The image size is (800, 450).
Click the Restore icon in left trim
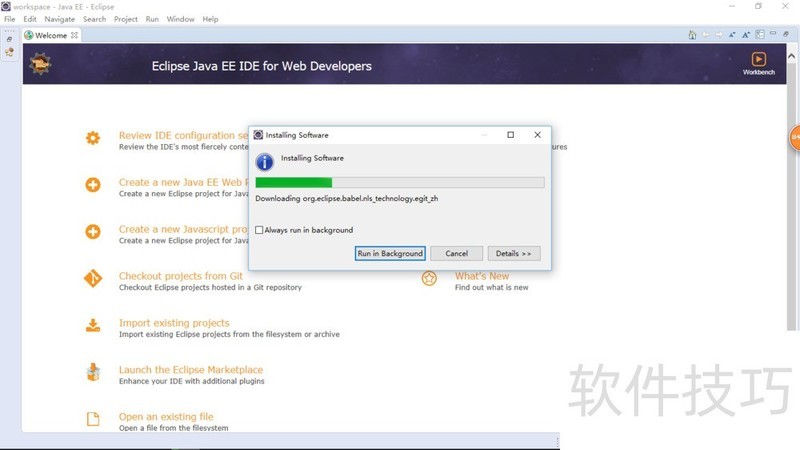[x=9, y=39]
